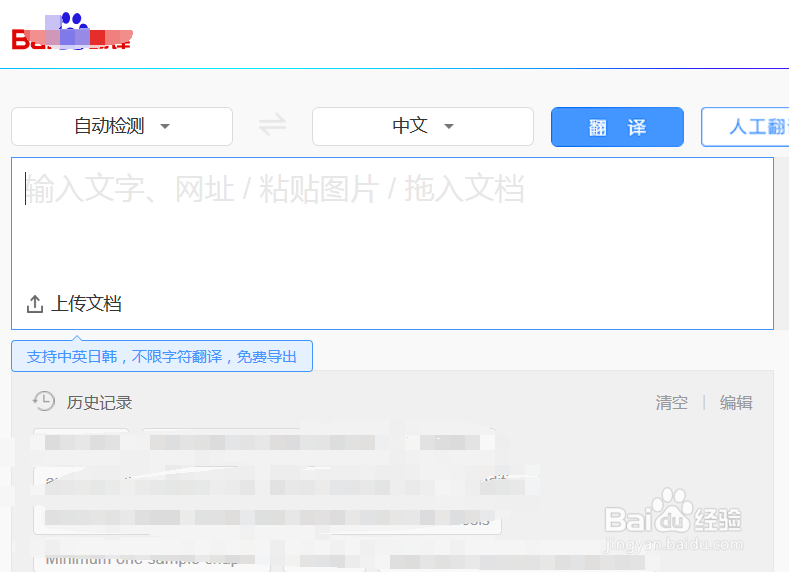Click 编辑 to edit history
This screenshot has width=789, height=572.
[x=736, y=402]
